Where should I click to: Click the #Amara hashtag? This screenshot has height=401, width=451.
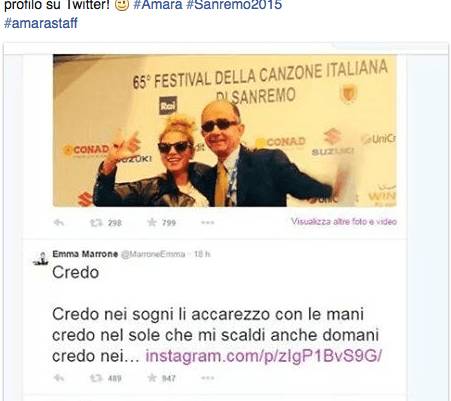pos(158,5)
